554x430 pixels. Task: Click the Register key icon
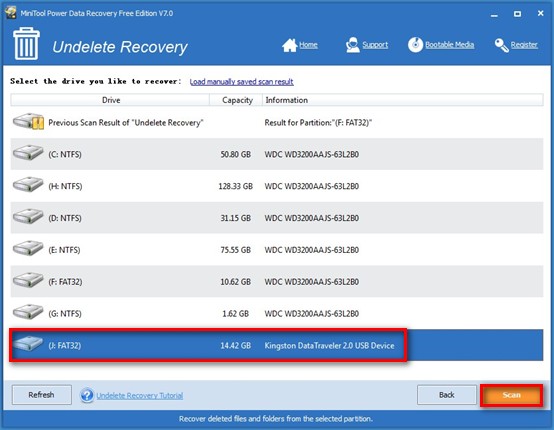pyautogui.click(x=501, y=45)
